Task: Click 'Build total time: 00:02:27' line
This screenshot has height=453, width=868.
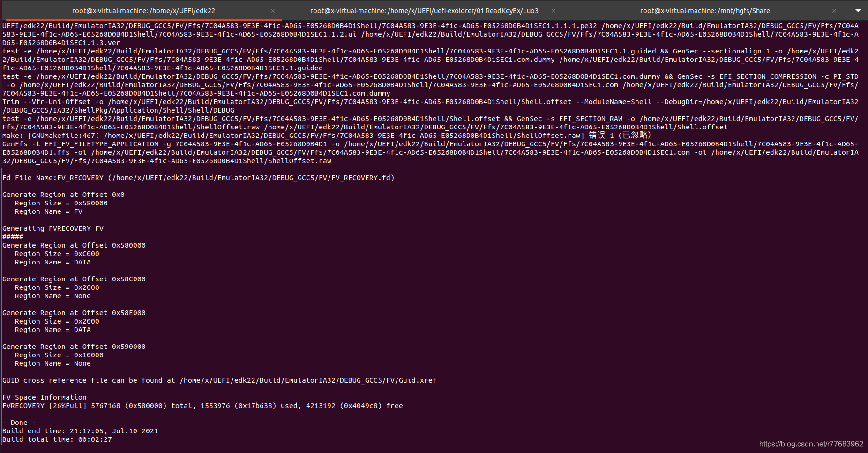Action: pos(57,439)
